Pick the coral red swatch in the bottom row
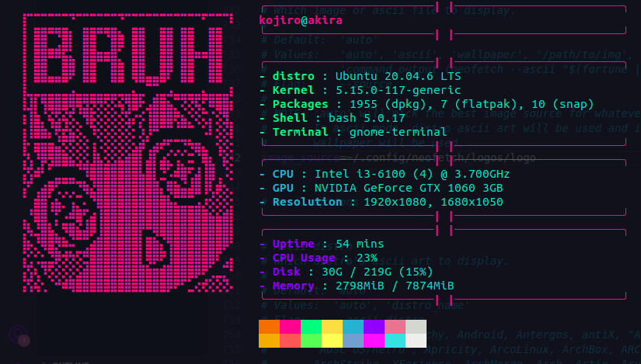The image size is (641, 364). coord(291,341)
